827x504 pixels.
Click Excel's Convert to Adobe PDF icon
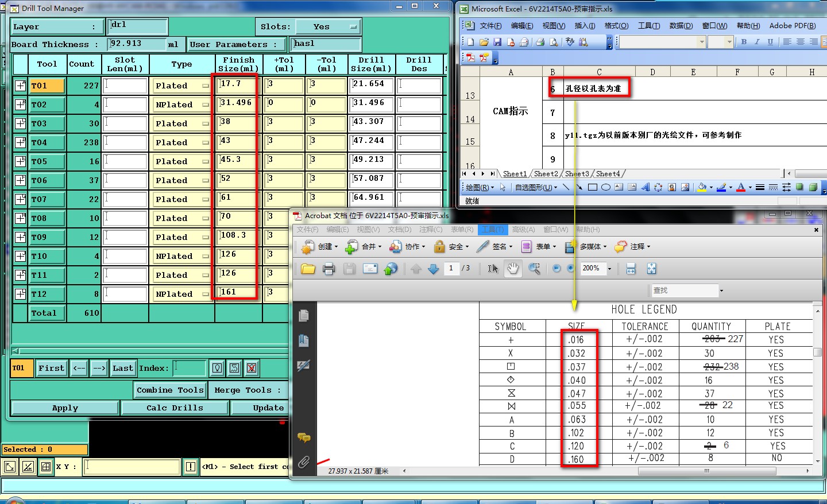[x=471, y=57]
